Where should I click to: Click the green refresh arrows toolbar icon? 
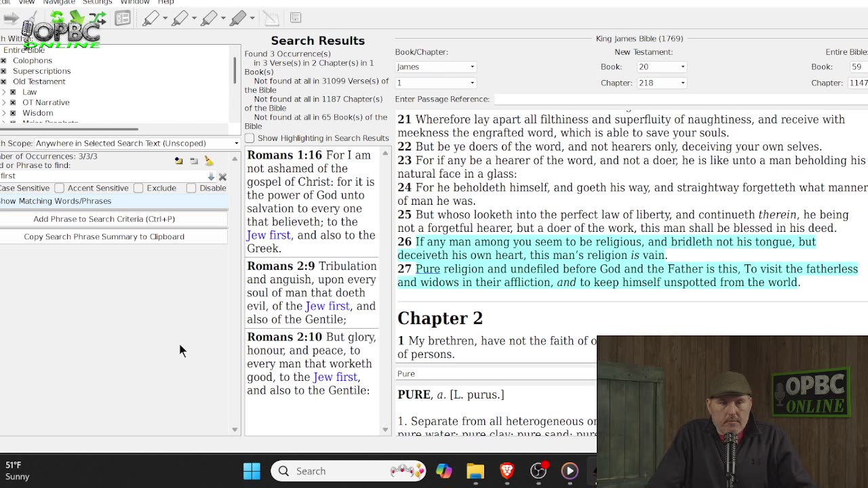click(x=58, y=18)
